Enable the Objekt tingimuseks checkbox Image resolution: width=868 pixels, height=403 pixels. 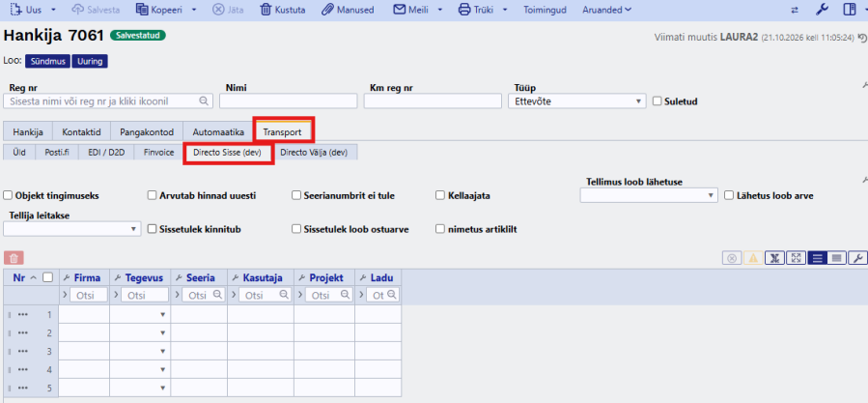coord(8,195)
